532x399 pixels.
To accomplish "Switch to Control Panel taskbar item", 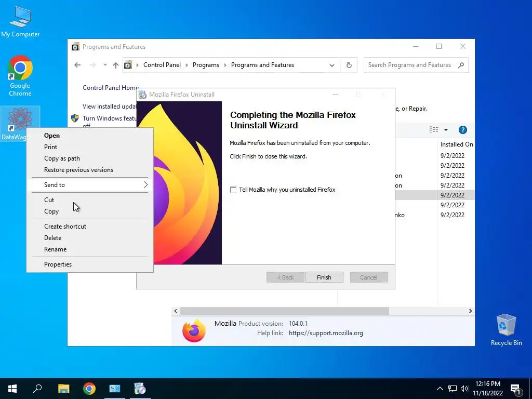I will tap(115, 389).
